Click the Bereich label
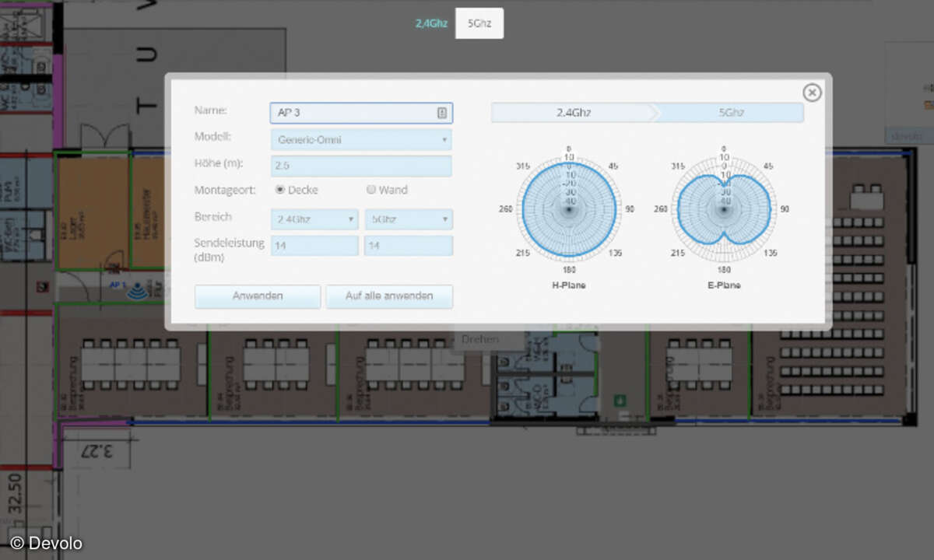 tap(213, 217)
